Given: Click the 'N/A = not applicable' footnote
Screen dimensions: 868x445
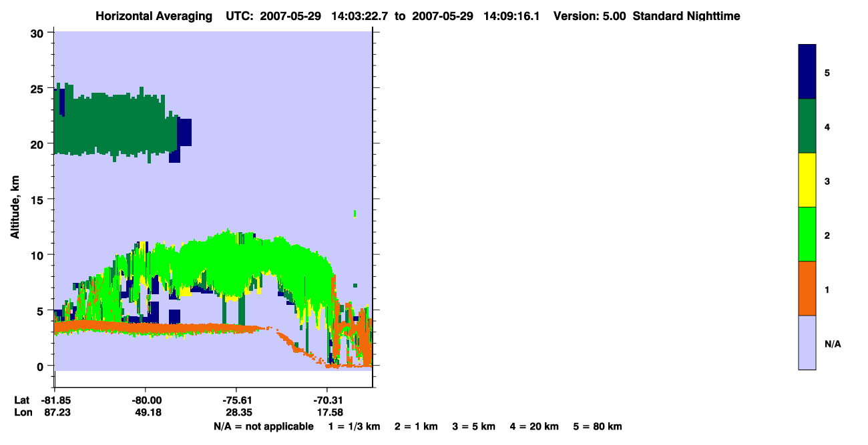Looking at the screenshot, I should pos(263,426).
